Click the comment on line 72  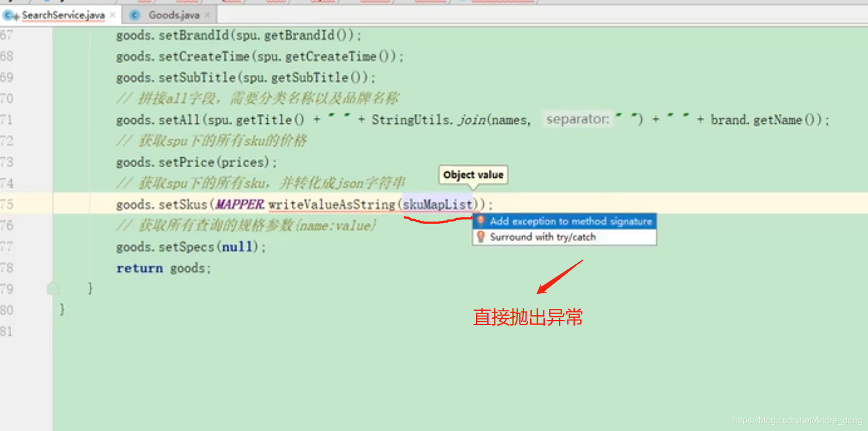click(211, 142)
